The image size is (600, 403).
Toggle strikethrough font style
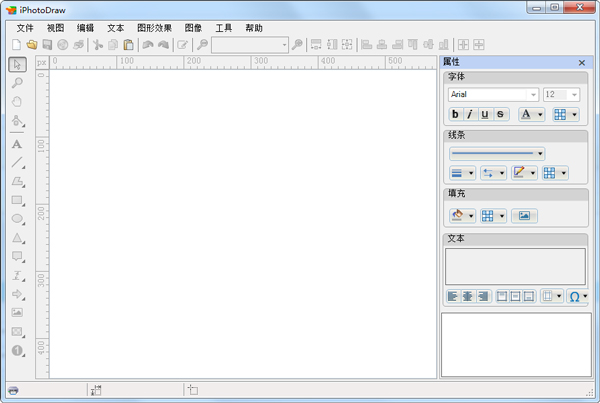tap(500, 114)
